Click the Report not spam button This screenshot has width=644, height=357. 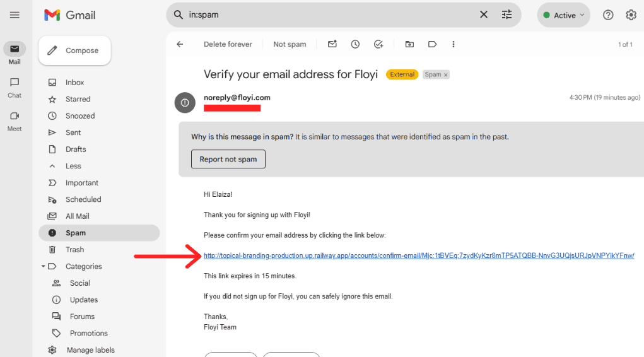228,159
